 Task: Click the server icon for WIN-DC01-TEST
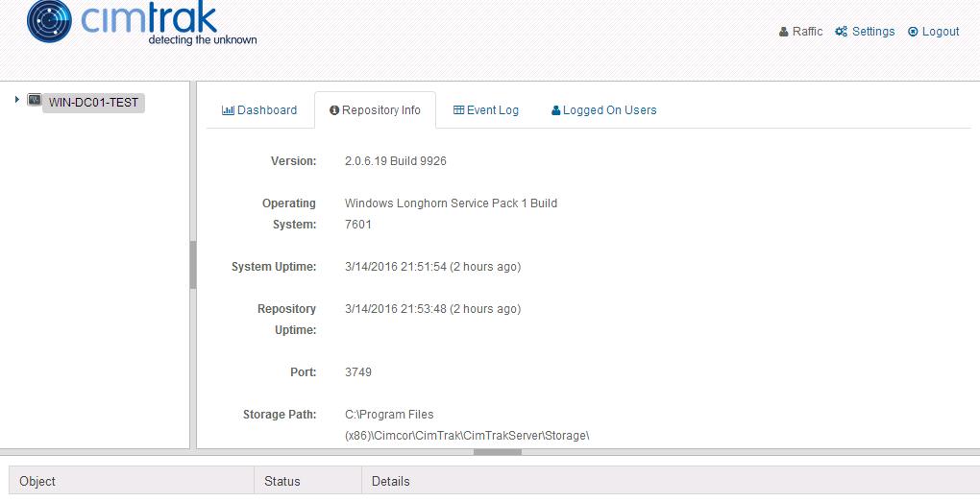point(35,101)
